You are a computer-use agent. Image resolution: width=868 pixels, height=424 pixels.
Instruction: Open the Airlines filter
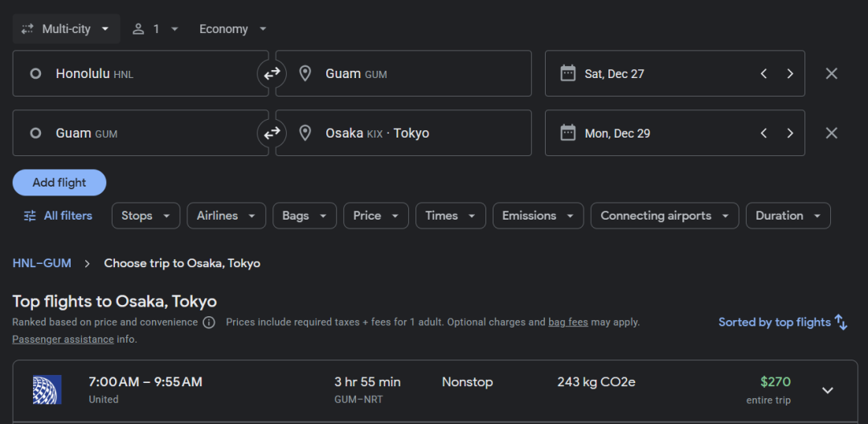(226, 216)
